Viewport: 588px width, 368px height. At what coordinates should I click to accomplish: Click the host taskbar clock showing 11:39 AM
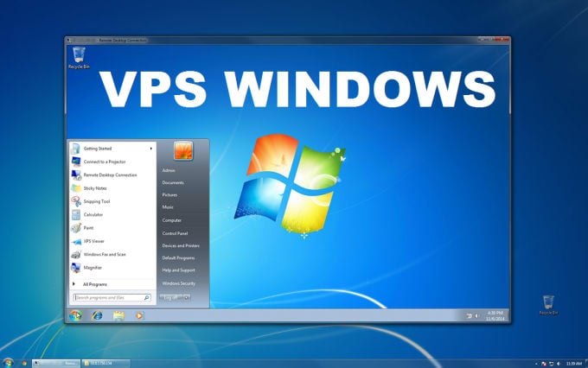point(574,364)
